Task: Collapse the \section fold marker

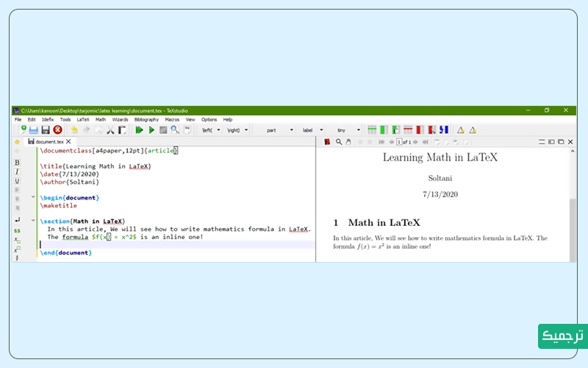Action: [33, 220]
